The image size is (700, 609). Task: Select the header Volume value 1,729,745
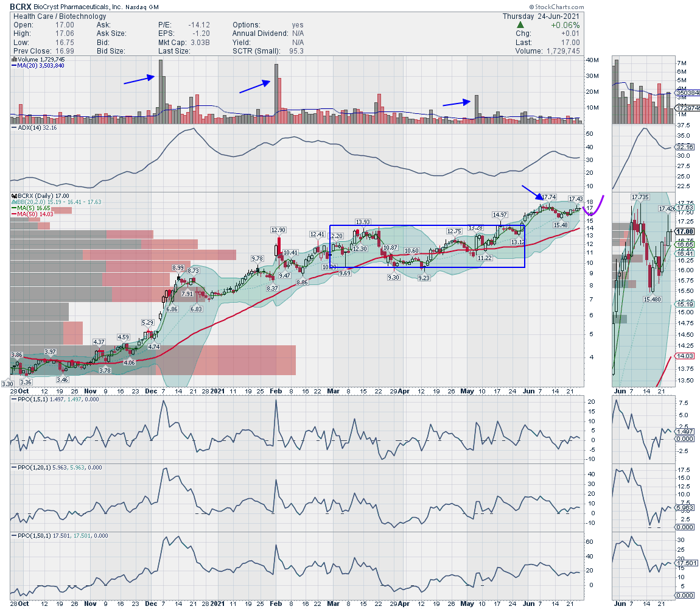tap(563, 51)
